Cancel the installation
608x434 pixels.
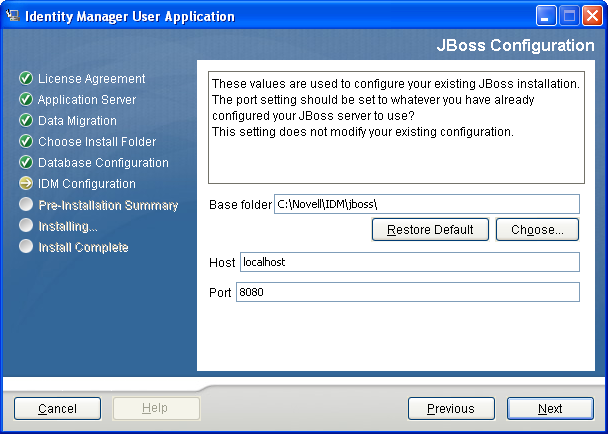[57, 408]
